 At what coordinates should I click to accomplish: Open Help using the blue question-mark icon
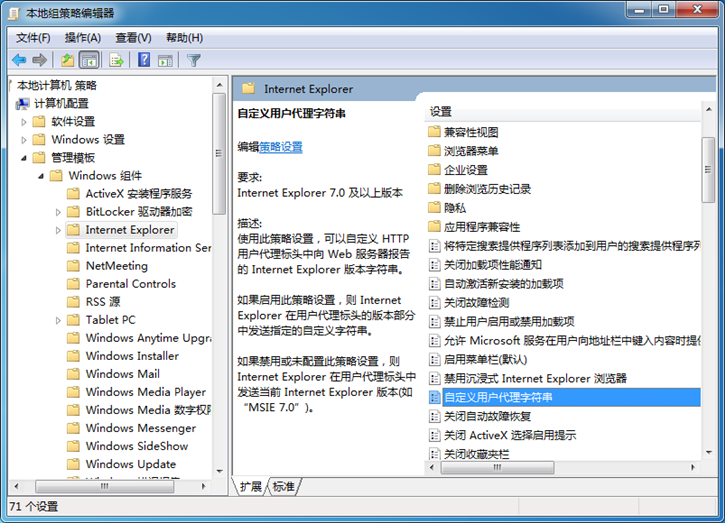coord(144,60)
